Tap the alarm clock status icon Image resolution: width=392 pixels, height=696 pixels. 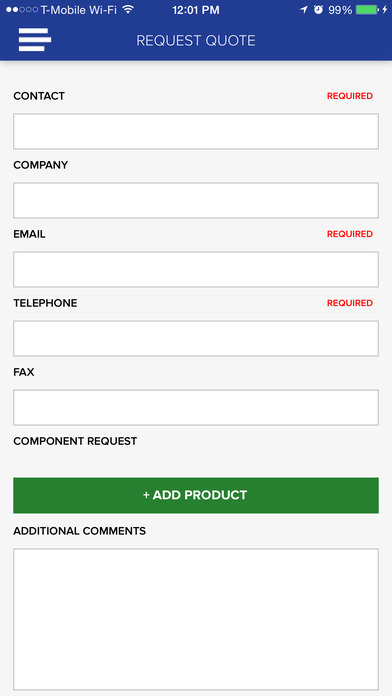(x=318, y=10)
